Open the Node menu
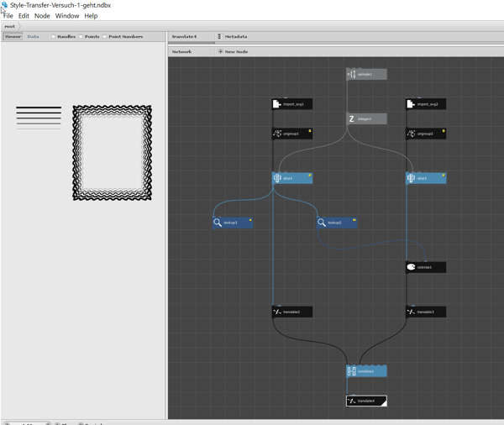Screen dimensions: 504x425 42,16
